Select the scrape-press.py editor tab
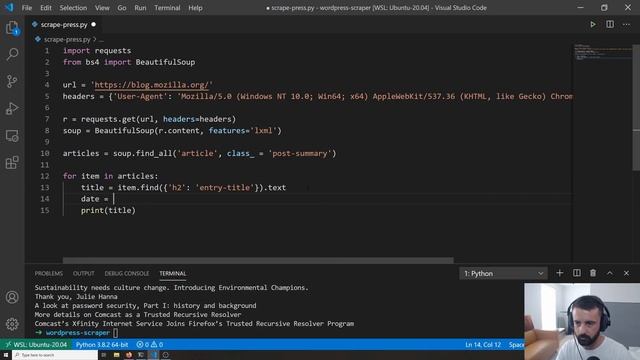640x360 pixels. (x=64, y=24)
